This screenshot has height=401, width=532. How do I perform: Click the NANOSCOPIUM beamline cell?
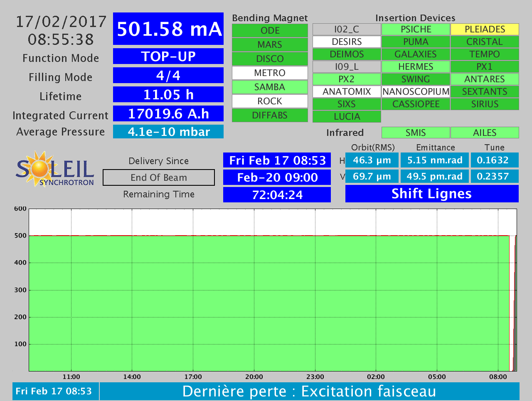(416, 92)
